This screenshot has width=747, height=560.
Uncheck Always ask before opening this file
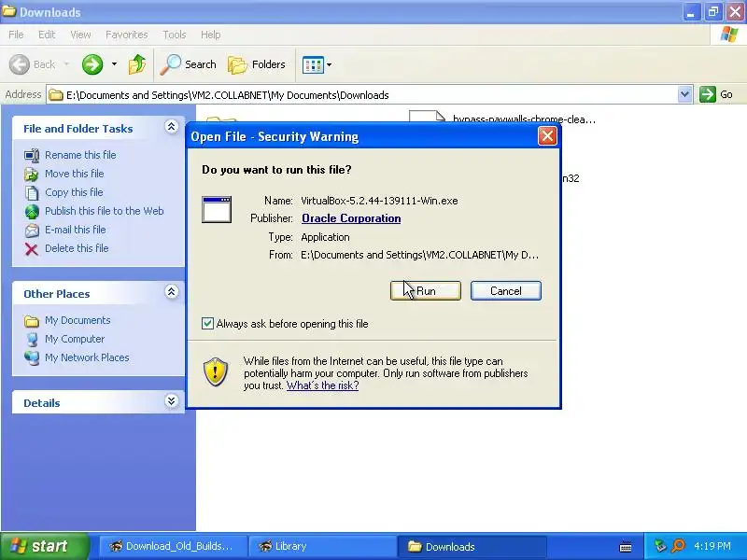(207, 323)
